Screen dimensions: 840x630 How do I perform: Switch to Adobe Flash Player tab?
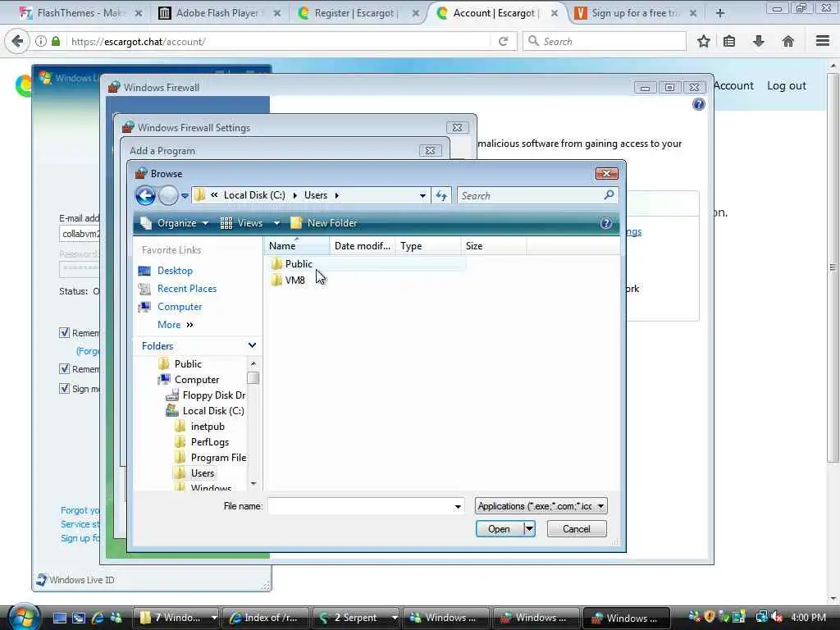pos(218,13)
